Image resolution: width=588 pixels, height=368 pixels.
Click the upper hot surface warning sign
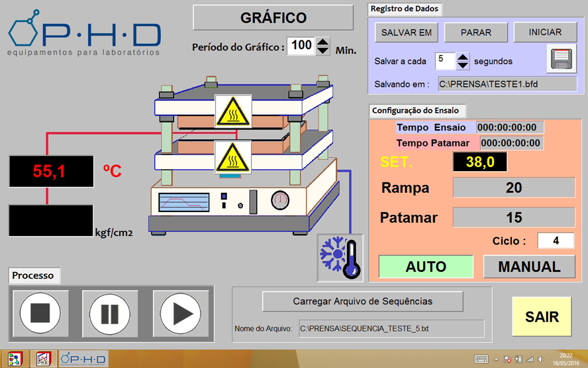coord(232,111)
